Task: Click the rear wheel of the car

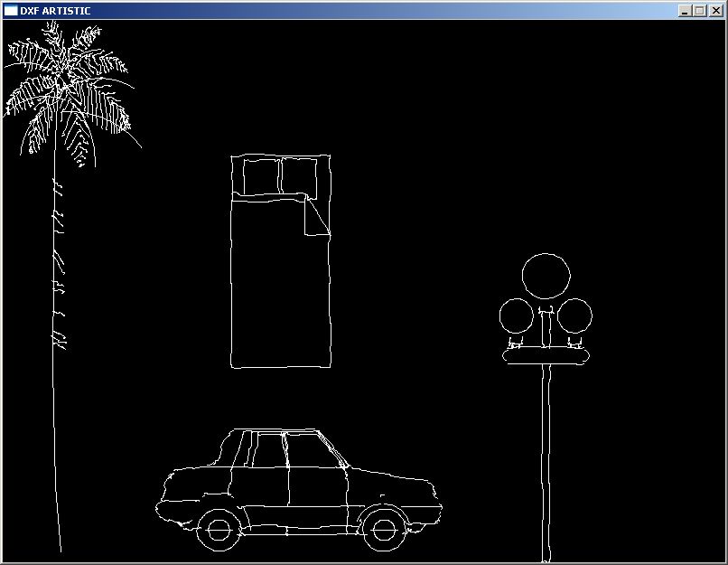Action: point(219,530)
